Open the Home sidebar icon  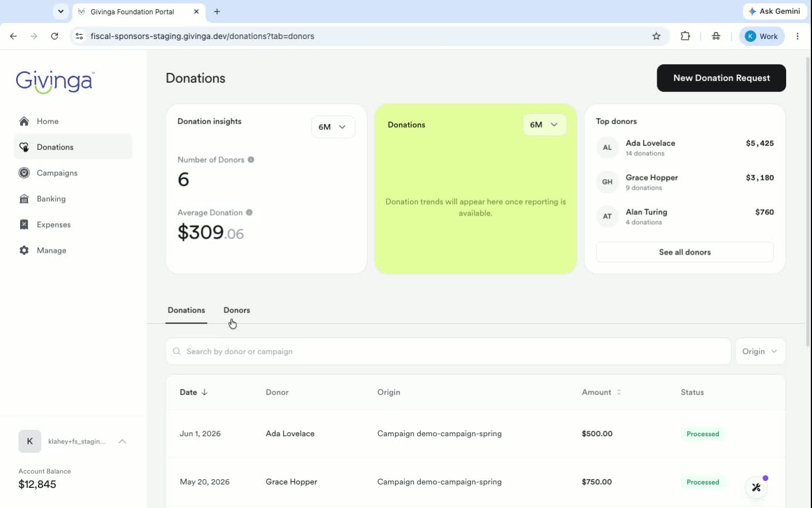point(24,121)
